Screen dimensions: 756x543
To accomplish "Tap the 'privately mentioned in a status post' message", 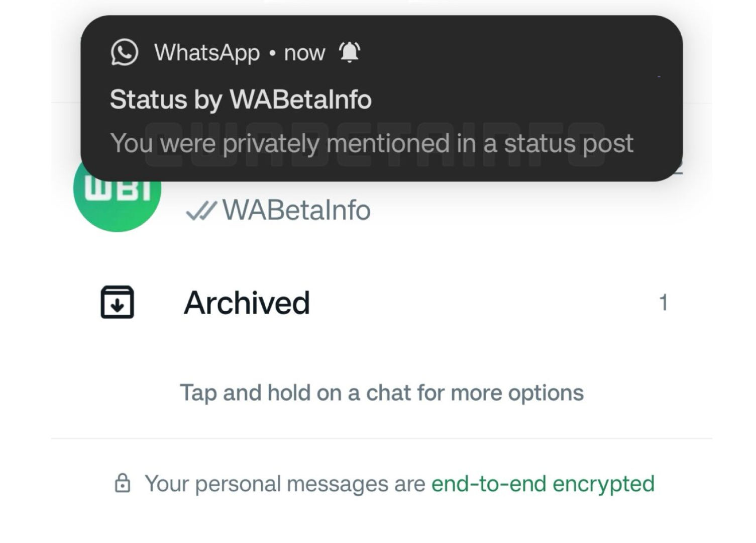I will (371, 143).
